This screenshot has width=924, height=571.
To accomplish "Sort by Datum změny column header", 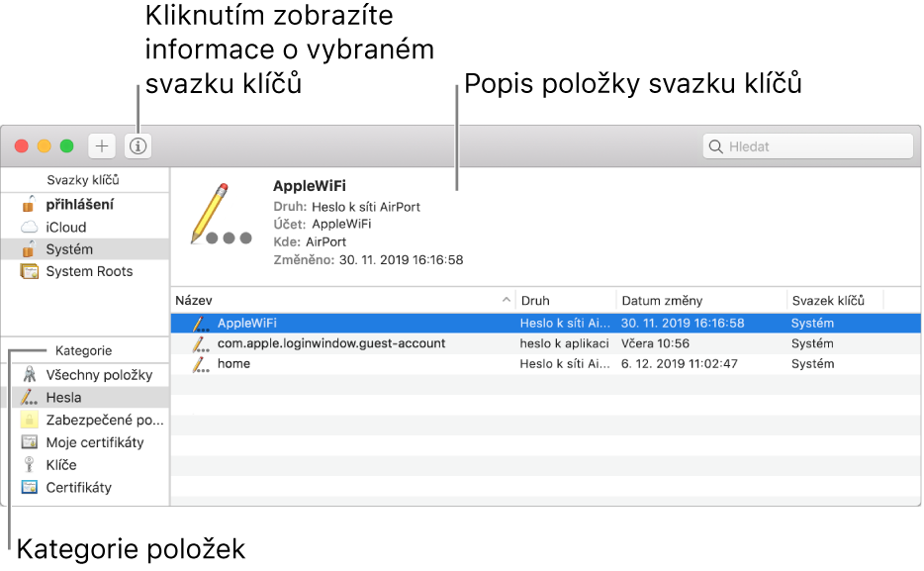I will [701, 301].
